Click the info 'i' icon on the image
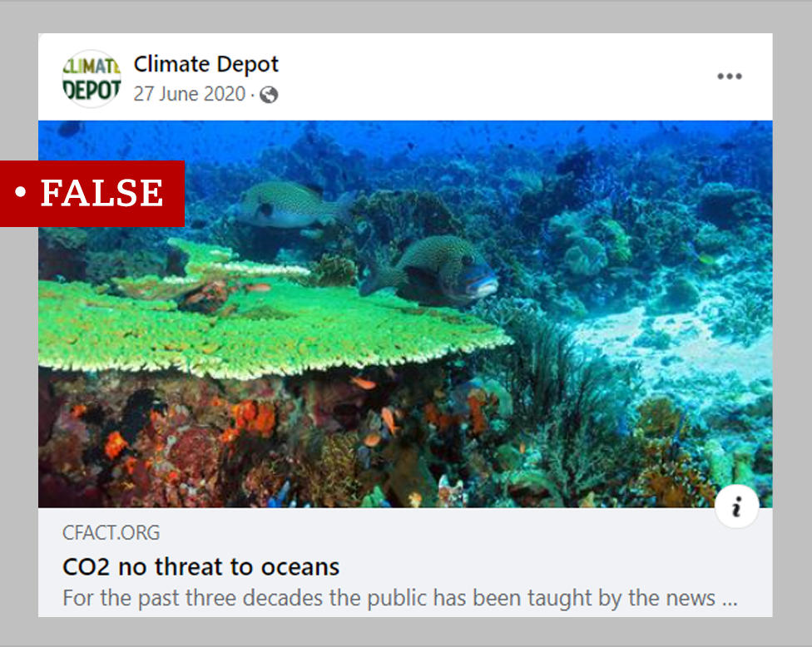 click(x=736, y=506)
